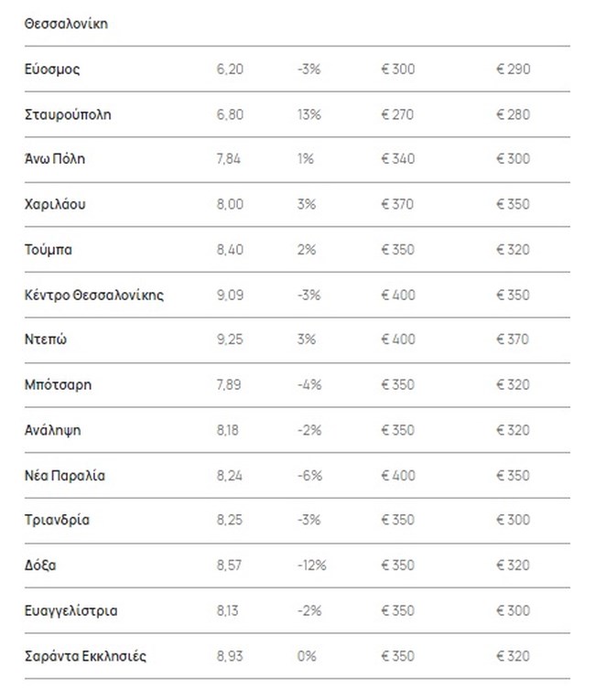Image resolution: width=595 pixels, height=700 pixels.
Task: Select the Ευαγγελίστρια area name
Action: (70, 611)
